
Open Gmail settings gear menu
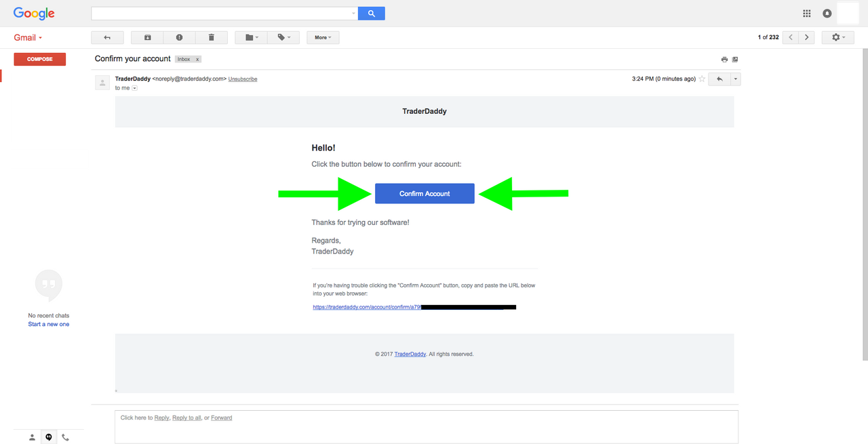pos(838,37)
